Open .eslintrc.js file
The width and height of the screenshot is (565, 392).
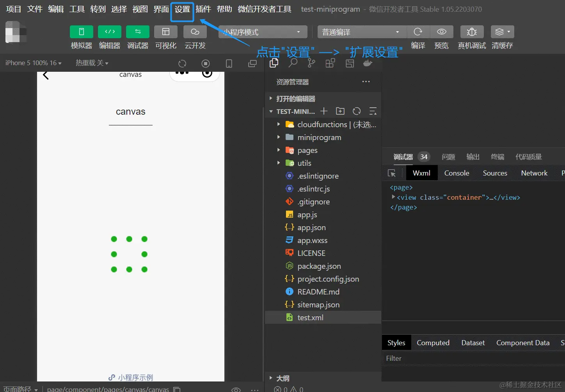[323, 189]
